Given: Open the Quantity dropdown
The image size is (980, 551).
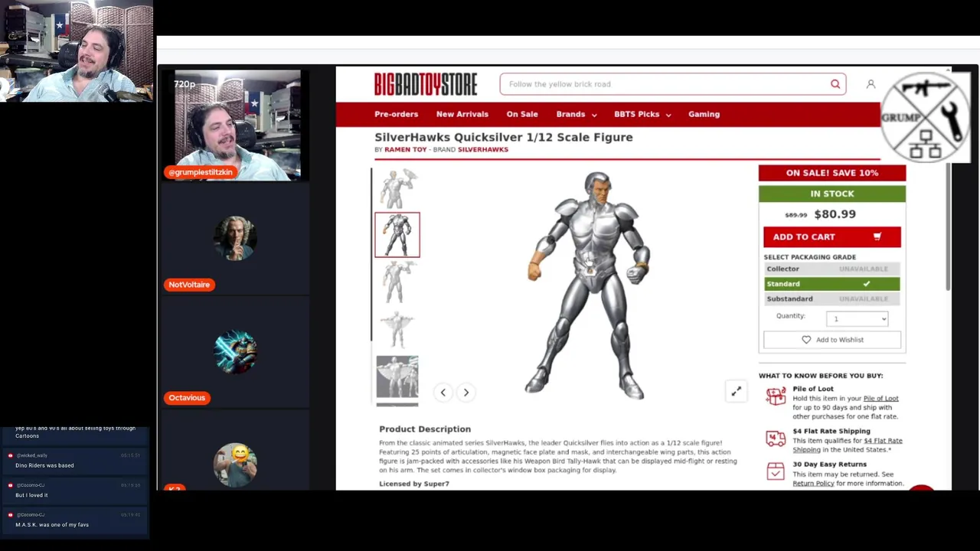Looking at the screenshot, I should coord(857,318).
